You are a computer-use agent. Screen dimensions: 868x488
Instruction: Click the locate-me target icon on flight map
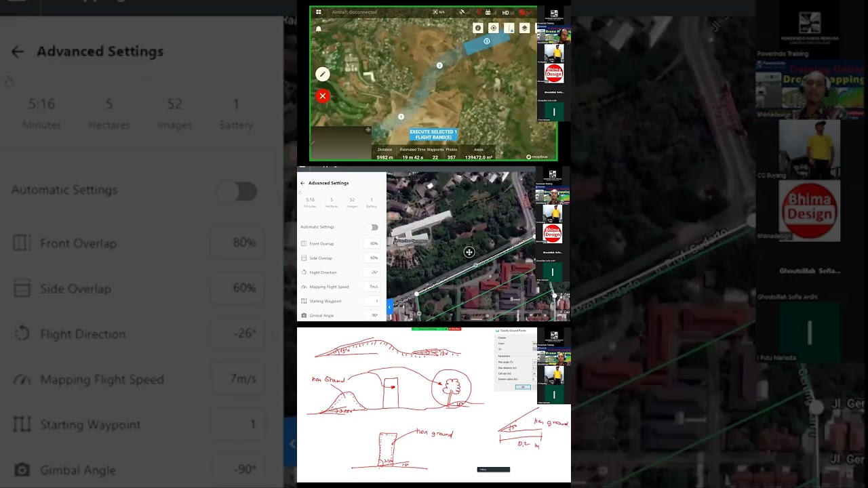click(494, 28)
